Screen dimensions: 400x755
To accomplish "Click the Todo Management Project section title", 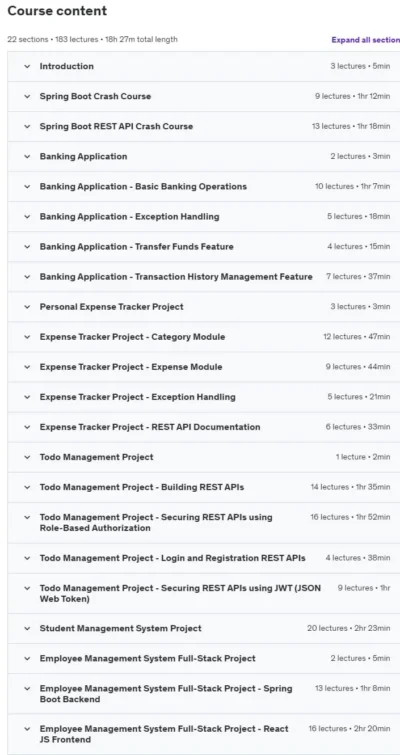I will pos(96,457).
